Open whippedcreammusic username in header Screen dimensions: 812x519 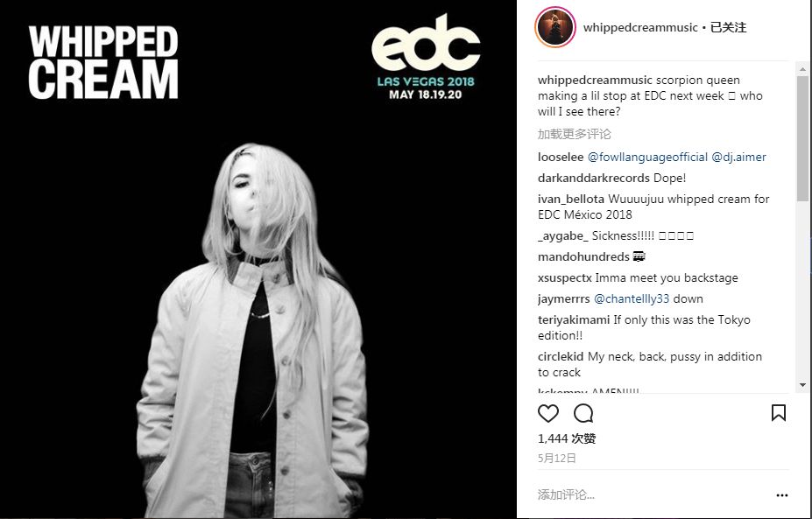coord(640,27)
